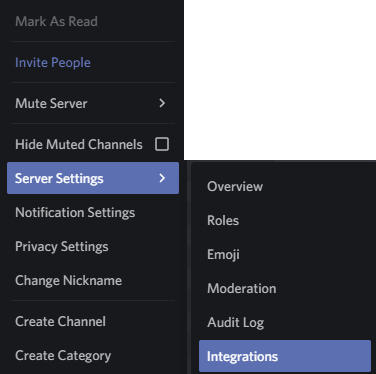Click the blank white area to dismiss menu

(x=280, y=80)
